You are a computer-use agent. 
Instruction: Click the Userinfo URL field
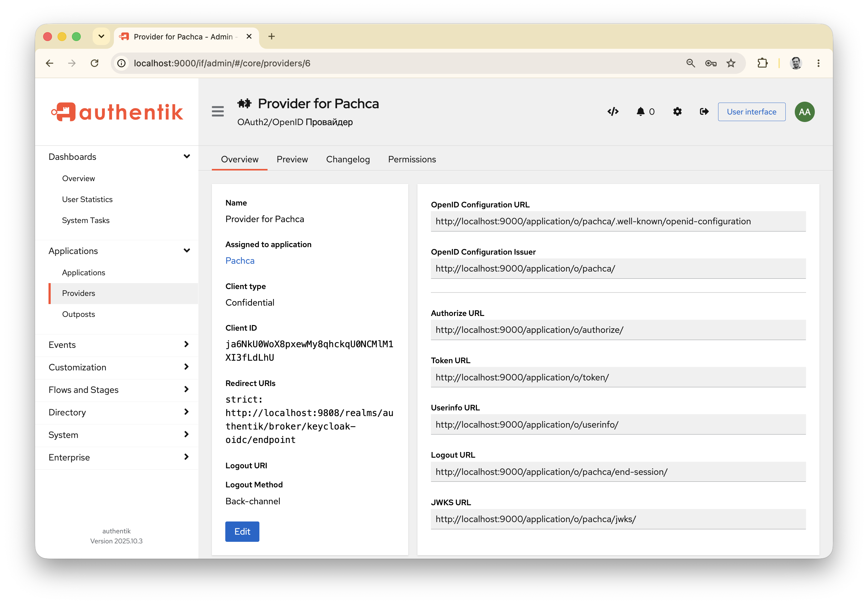pos(618,425)
